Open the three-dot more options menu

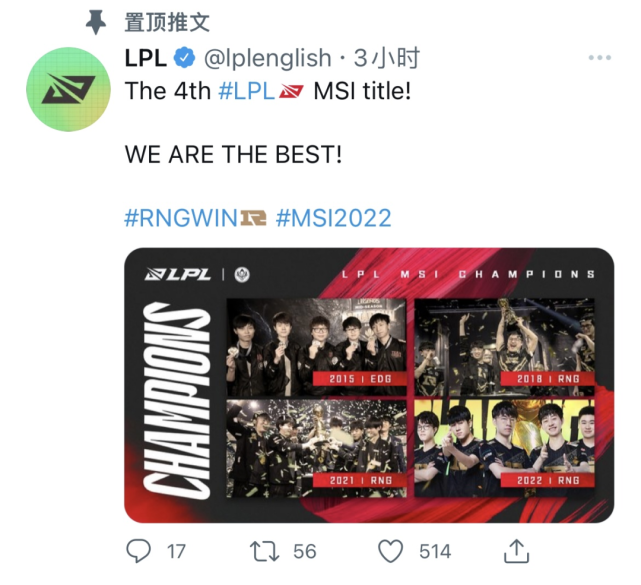click(599, 58)
